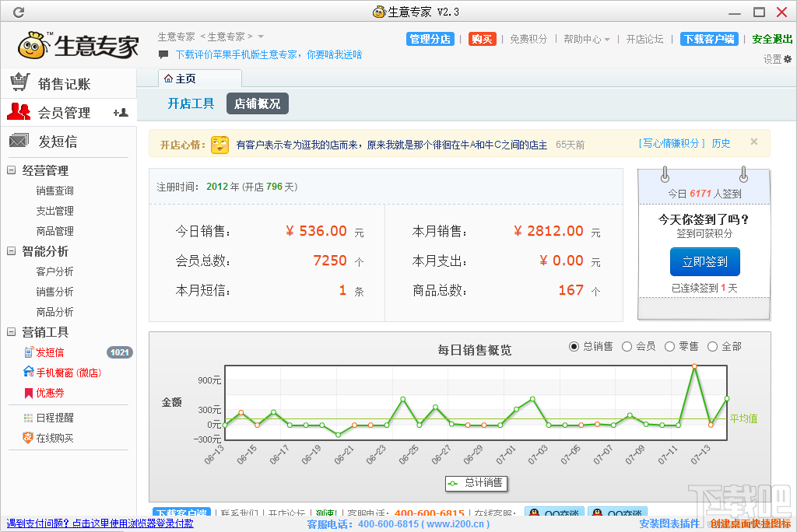Screen dimensions: 797x532
Task: Open 商品分析 in the sidebar
Action: (x=55, y=312)
